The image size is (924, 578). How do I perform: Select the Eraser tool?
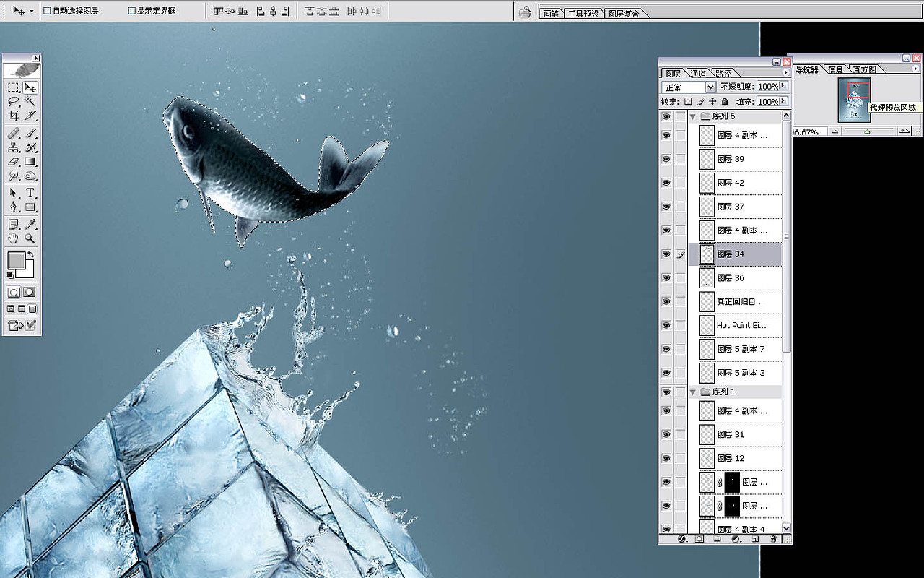click(x=14, y=161)
